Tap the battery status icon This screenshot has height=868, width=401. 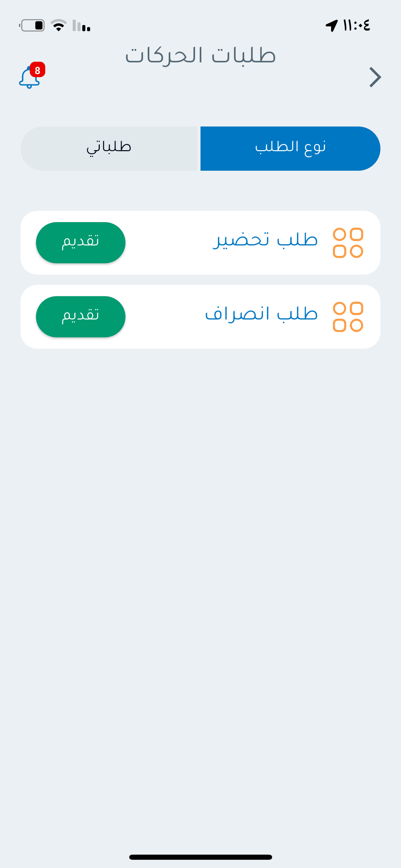point(32,26)
